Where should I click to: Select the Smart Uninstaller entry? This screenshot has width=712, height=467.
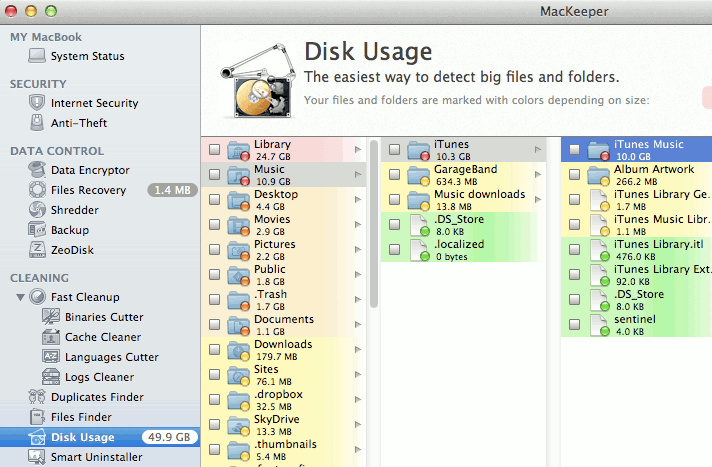click(x=96, y=457)
